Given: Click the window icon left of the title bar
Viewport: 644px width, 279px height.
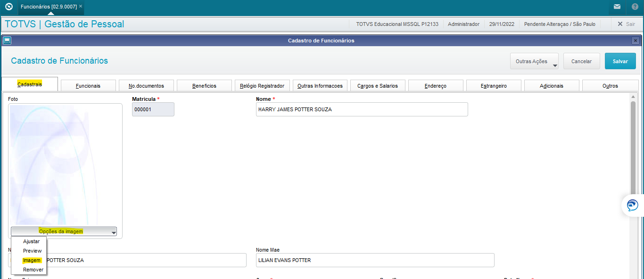Looking at the screenshot, I should 7,41.
